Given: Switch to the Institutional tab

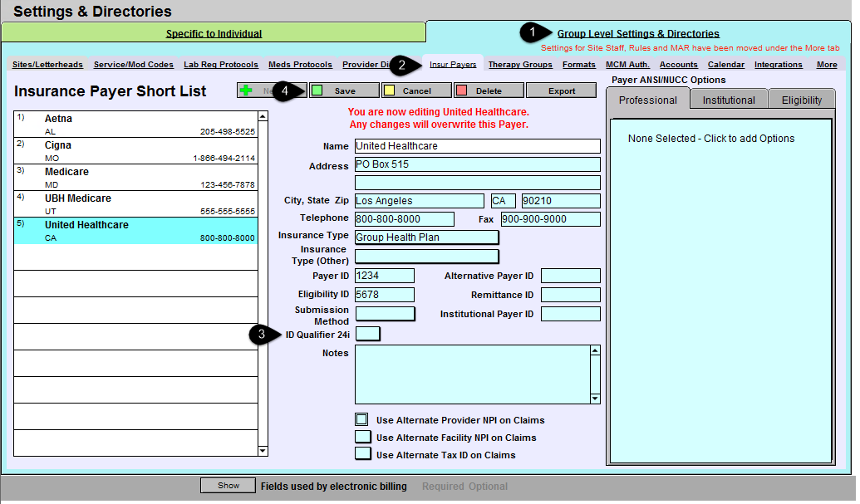Looking at the screenshot, I should [x=729, y=100].
